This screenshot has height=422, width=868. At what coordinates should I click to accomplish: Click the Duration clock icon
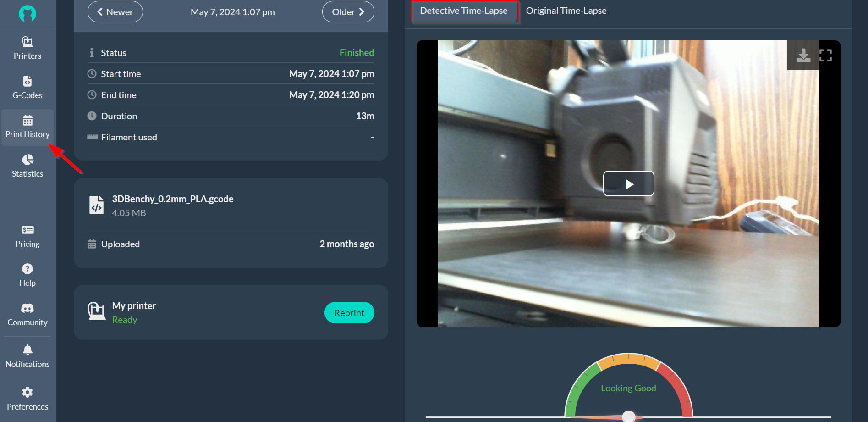coord(92,116)
